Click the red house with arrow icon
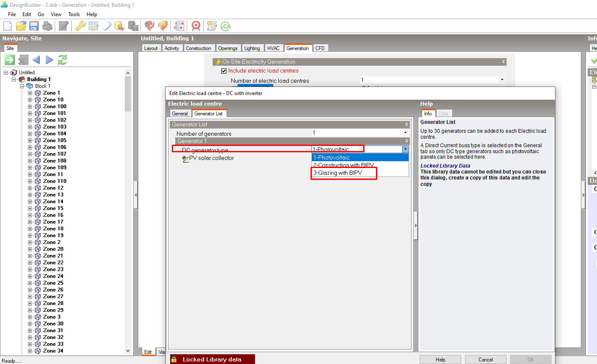 (149, 26)
